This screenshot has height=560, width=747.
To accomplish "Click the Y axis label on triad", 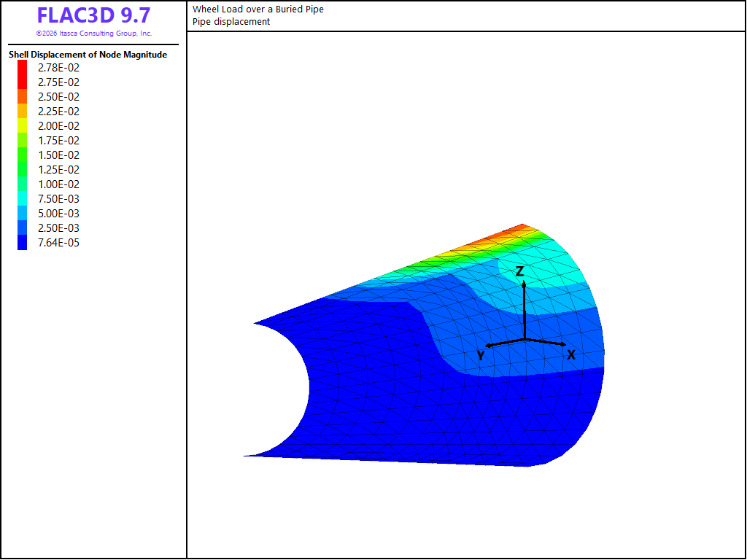I will [481, 355].
